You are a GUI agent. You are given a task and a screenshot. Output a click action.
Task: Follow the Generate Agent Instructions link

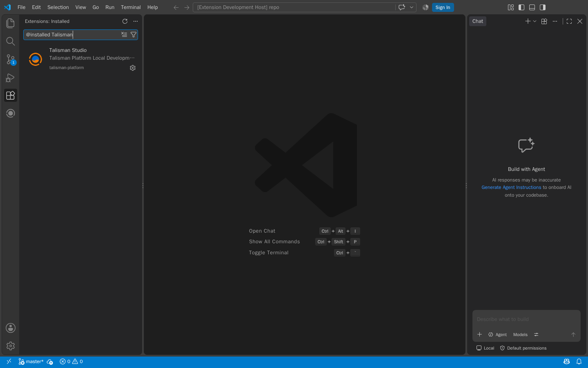pos(511,187)
